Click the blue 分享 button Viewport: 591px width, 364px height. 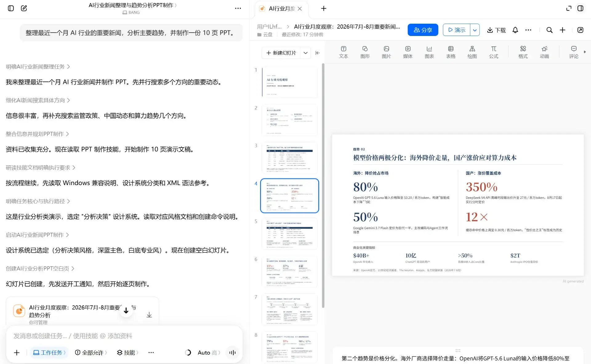[x=423, y=30]
